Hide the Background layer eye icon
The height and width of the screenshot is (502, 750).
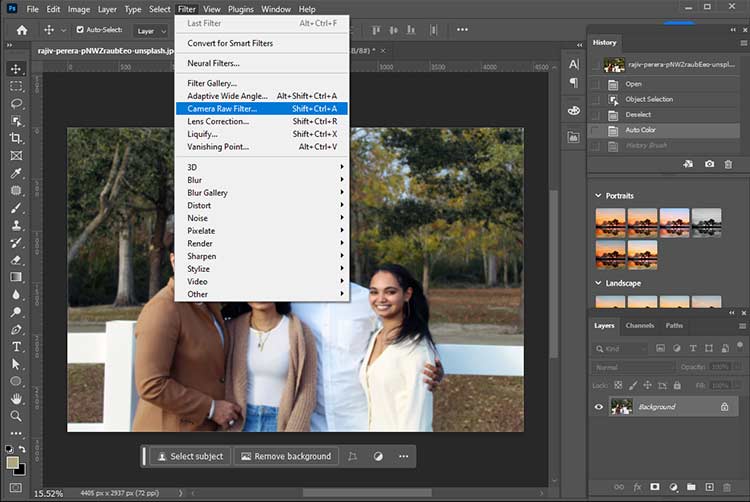599,407
